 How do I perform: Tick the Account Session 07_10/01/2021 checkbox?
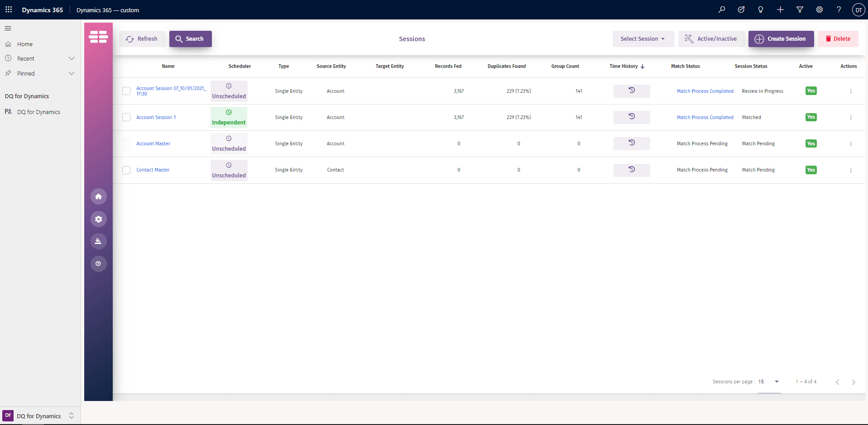[126, 91]
